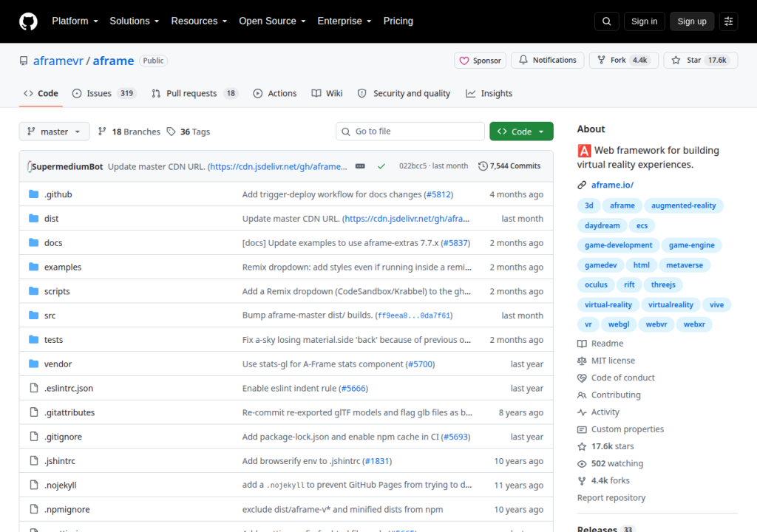Viewport: 757px width, 532px height.
Task: Open Notifications bell button
Action: [548, 60]
